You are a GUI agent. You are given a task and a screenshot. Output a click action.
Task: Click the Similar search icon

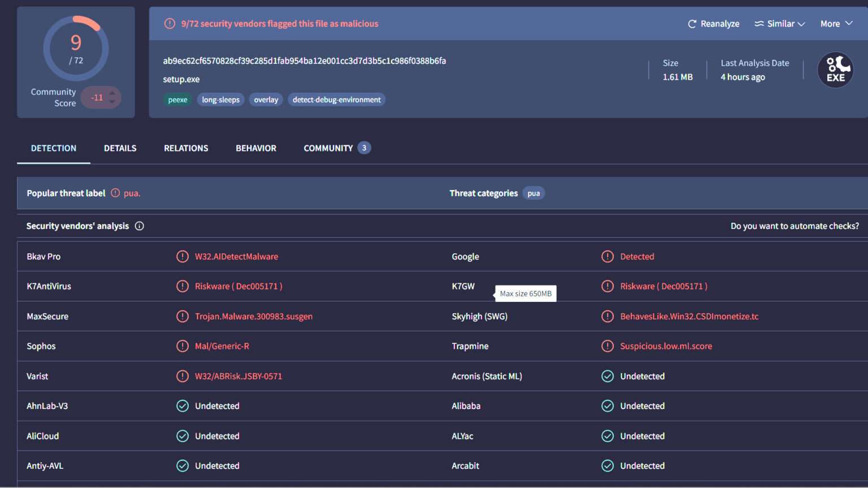point(760,24)
